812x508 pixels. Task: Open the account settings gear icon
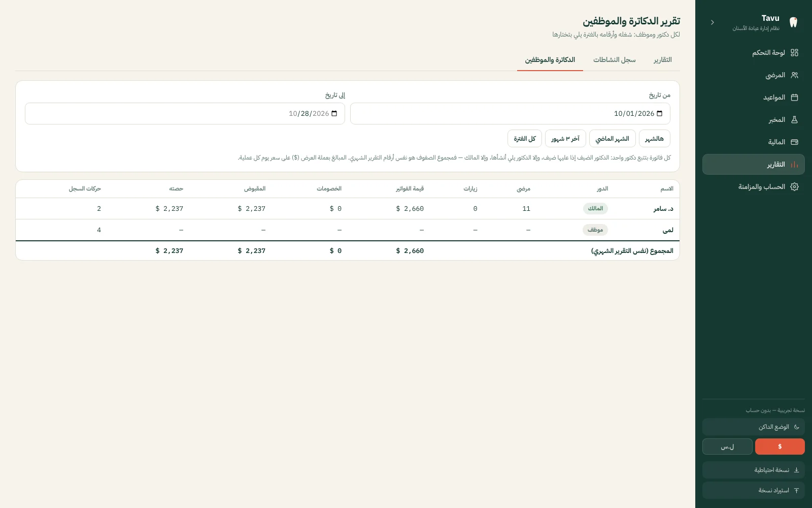[795, 187]
